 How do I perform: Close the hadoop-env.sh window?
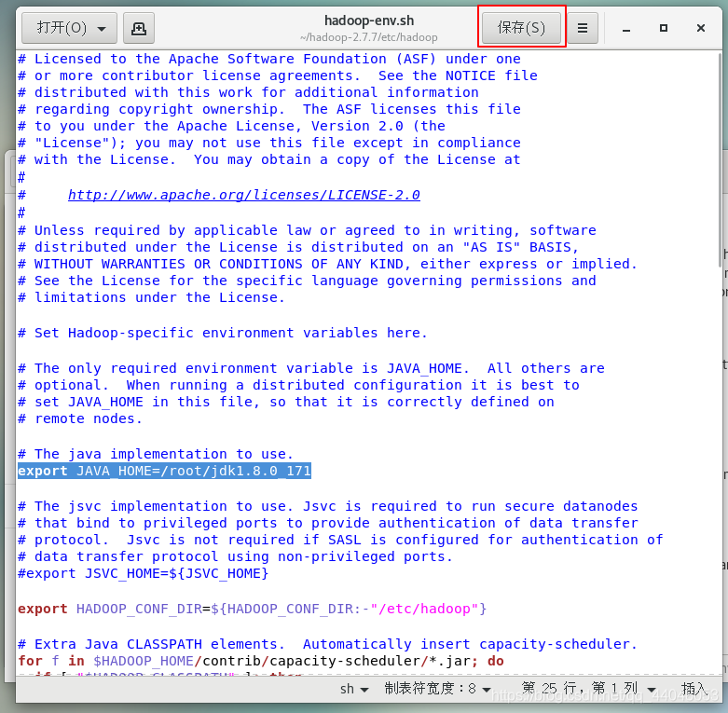pyautogui.click(x=701, y=28)
